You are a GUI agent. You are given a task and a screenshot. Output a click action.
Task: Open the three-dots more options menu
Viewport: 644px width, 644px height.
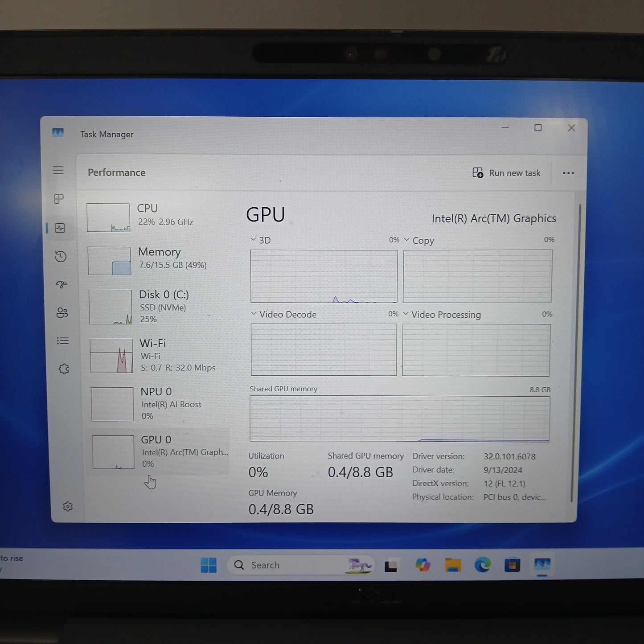[568, 173]
